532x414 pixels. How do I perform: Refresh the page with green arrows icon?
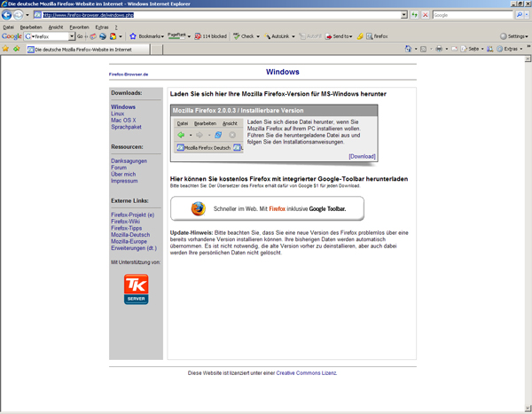click(x=414, y=15)
